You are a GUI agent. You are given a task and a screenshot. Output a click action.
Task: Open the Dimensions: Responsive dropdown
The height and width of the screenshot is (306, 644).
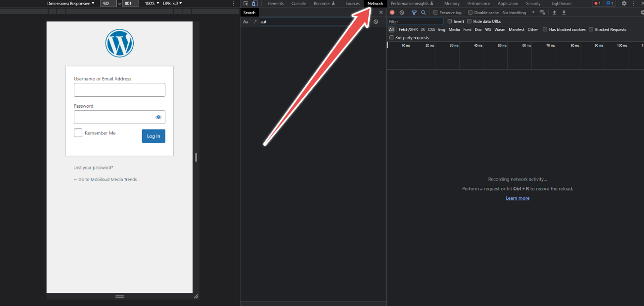(x=71, y=4)
